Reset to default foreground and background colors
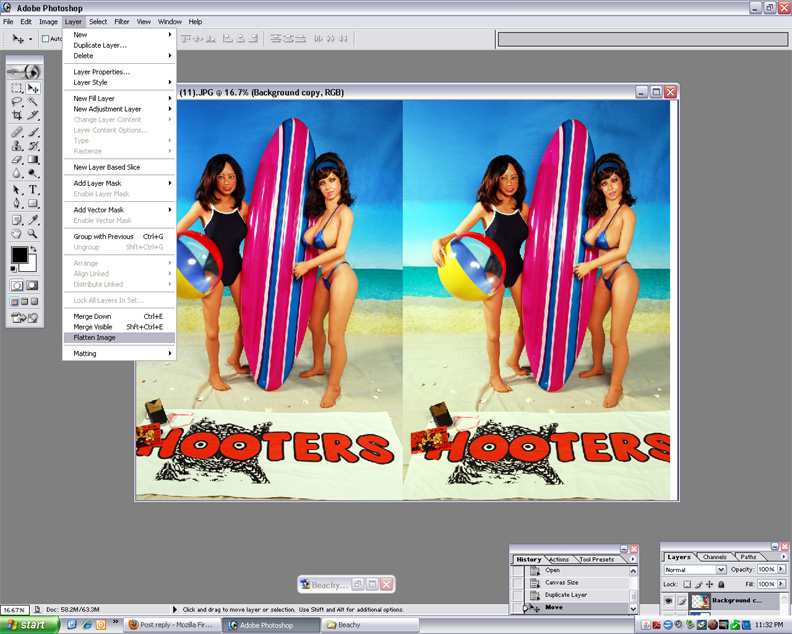This screenshot has height=634, width=792. (14, 269)
